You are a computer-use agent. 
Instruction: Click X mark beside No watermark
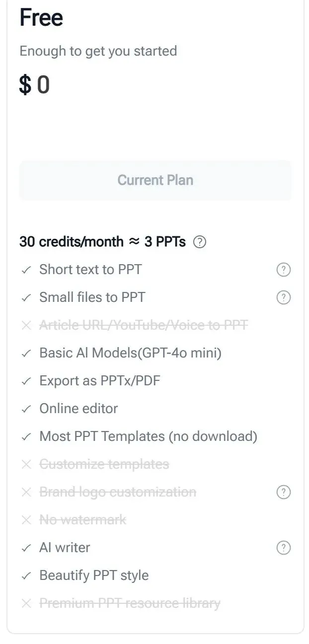(x=26, y=520)
